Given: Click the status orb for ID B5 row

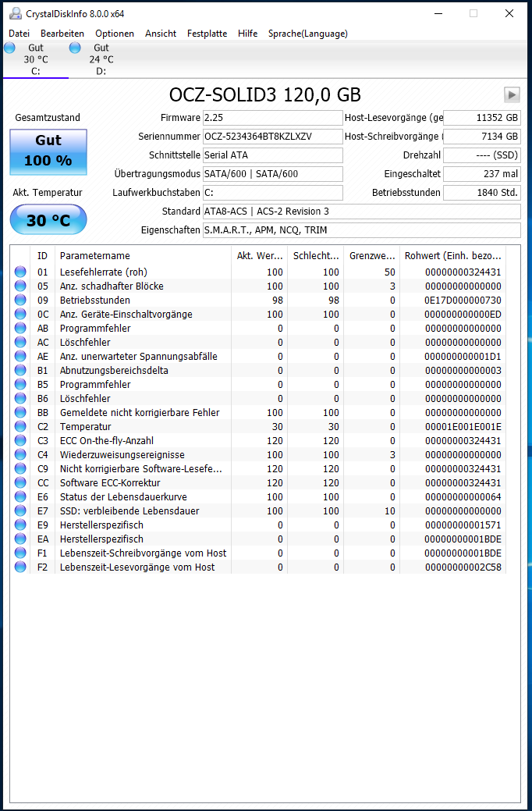Looking at the screenshot, I should 20,384.
